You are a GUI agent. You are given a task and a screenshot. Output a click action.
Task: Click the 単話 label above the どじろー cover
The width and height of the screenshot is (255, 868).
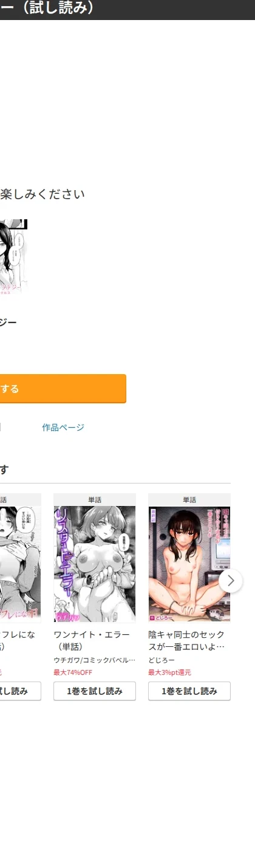(x=189, y=500)
